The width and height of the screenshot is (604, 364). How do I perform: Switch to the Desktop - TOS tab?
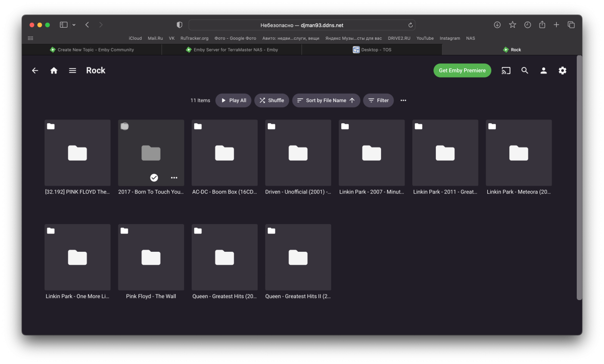coord(372,50)
